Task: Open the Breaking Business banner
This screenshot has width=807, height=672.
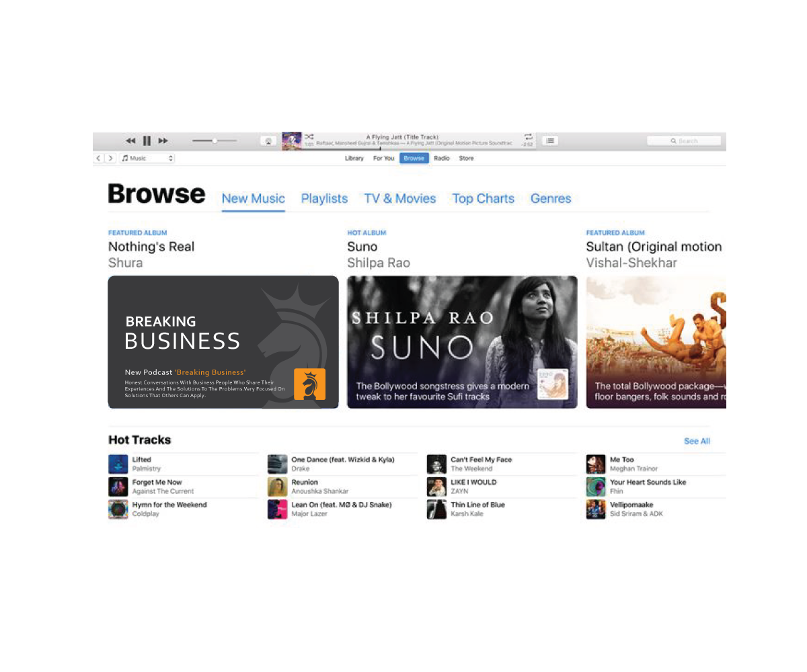Action: tap(223, 342)
